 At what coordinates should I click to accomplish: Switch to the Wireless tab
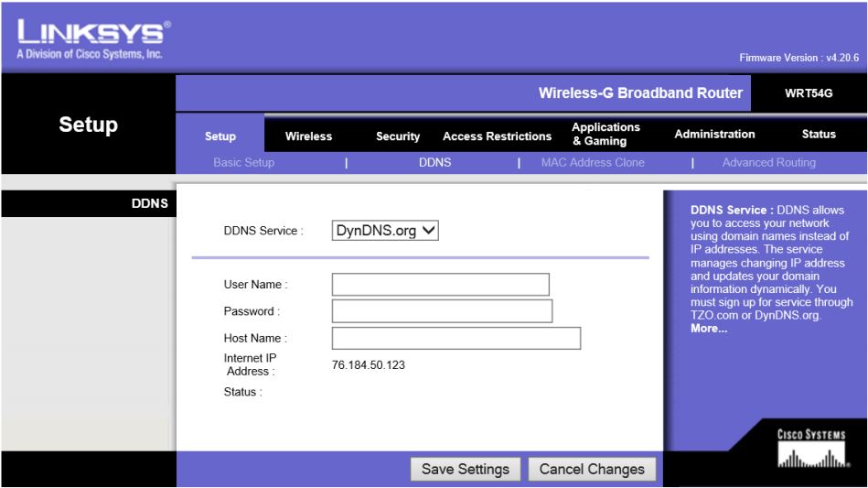[x=308, y=136]
